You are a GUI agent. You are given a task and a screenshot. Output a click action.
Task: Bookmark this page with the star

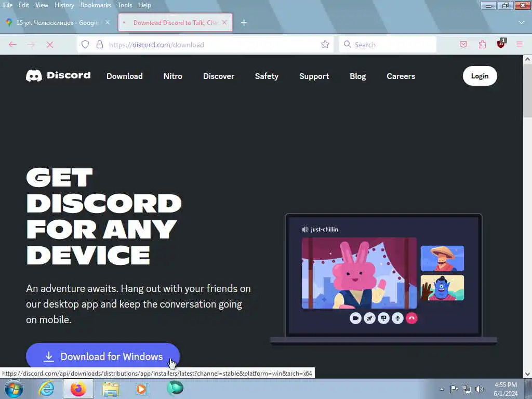tap(325, 45)
